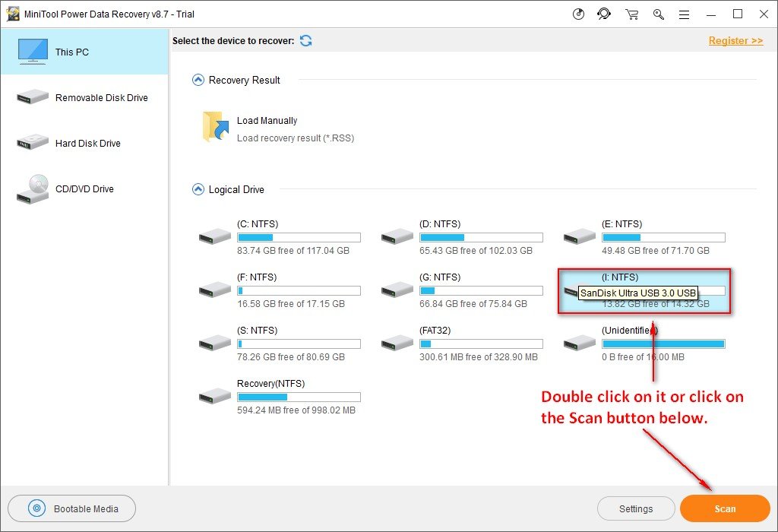
Task: Click the (I: NTFS) drive label
Action: click(x=620, y=277)
